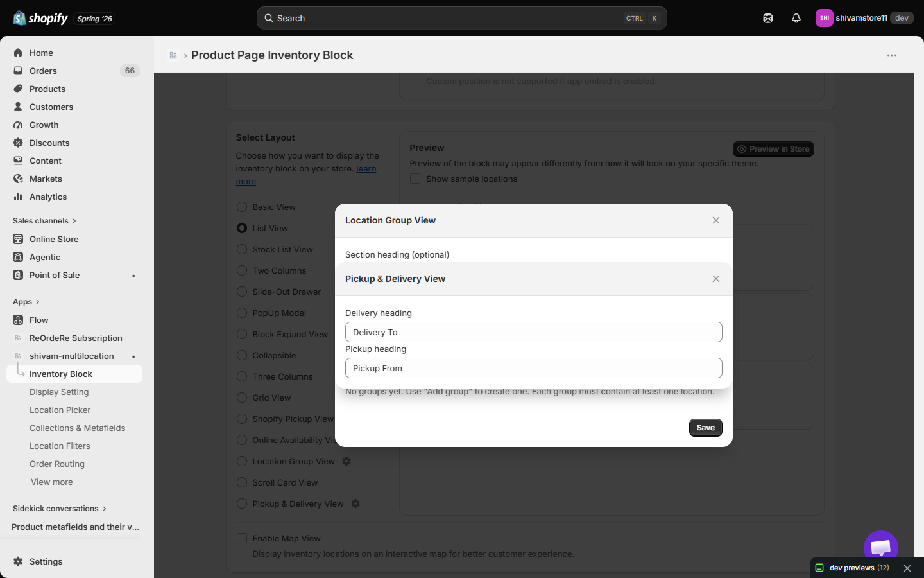The image size is (924, 578).
Task: Click the Flow app icon
Action: point(18,320)
